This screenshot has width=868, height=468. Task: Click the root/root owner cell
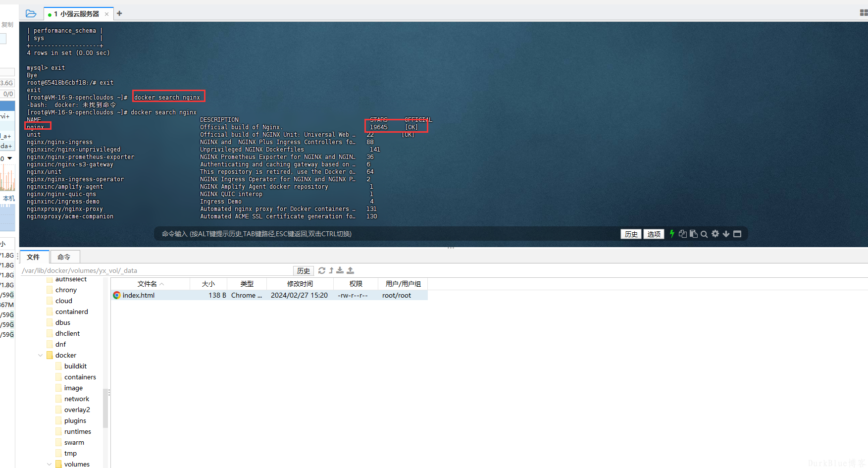[397, 295]
